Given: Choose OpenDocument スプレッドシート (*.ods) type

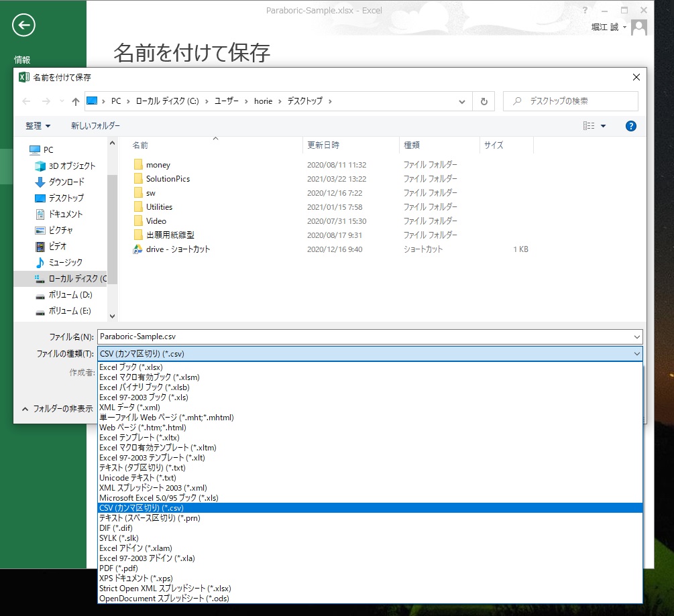Looking at the screenshot, I should coord(370,599).
